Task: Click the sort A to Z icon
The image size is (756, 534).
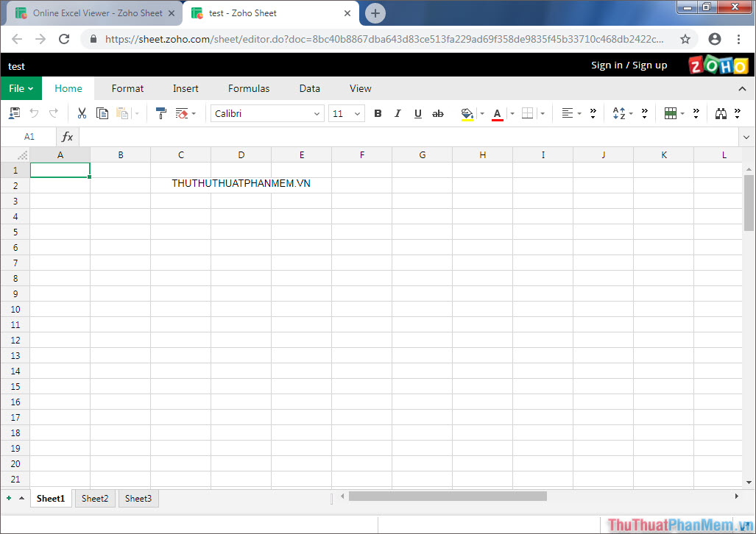Action: coord(619,113)
